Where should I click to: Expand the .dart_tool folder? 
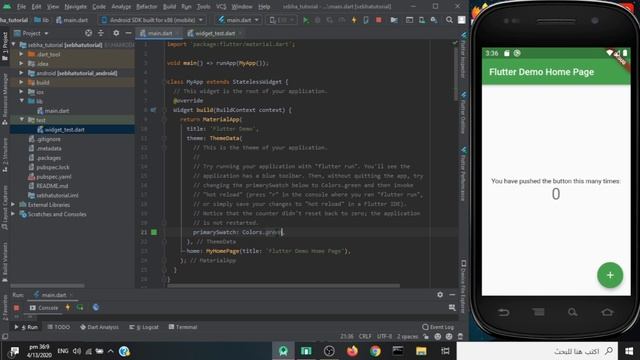coord(21,54)
